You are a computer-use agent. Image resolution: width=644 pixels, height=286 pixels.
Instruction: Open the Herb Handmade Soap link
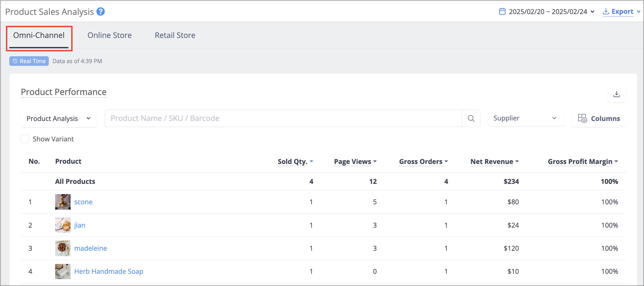click(x=109, y=271)
